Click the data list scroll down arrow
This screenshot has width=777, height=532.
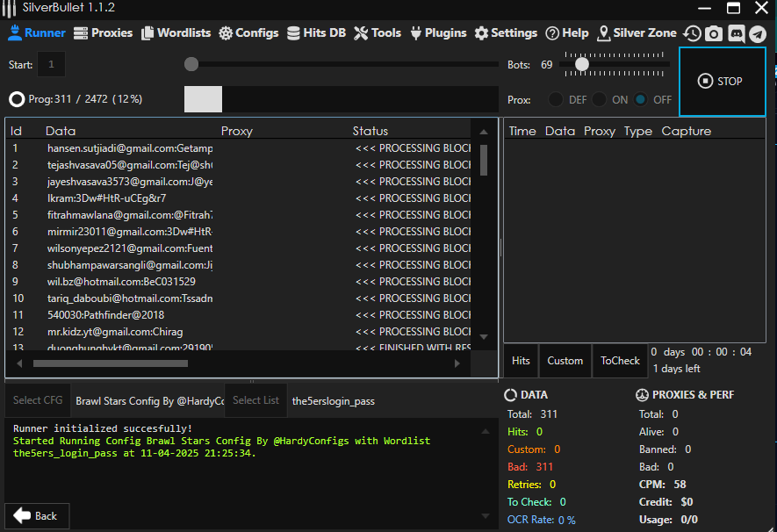484,336
